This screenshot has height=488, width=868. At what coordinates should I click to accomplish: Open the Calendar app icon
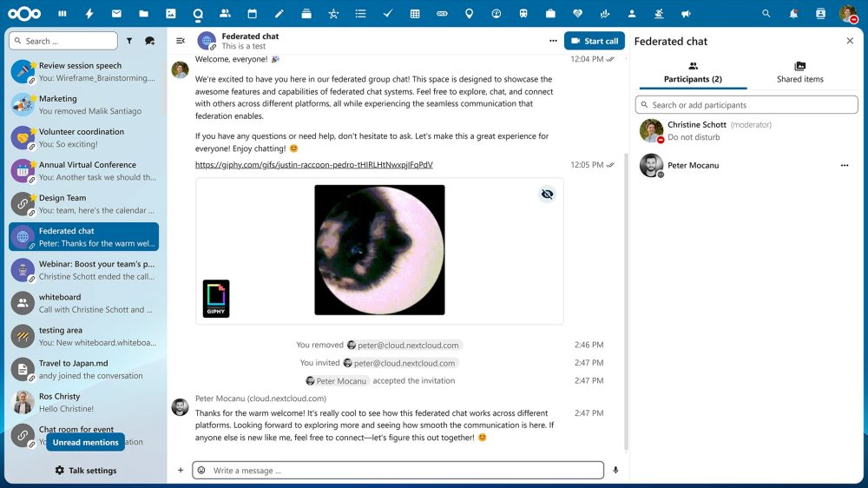[252, 14]
